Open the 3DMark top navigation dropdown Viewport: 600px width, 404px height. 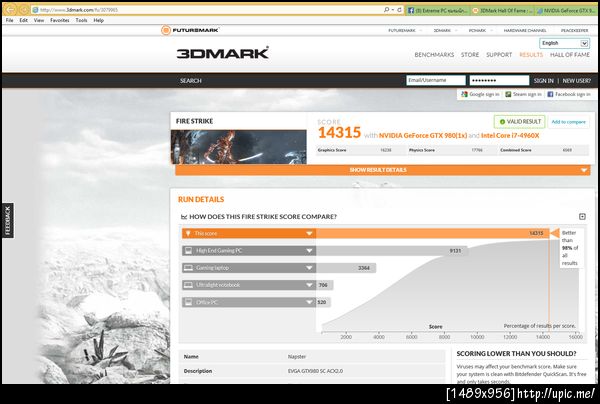(445, 30)
